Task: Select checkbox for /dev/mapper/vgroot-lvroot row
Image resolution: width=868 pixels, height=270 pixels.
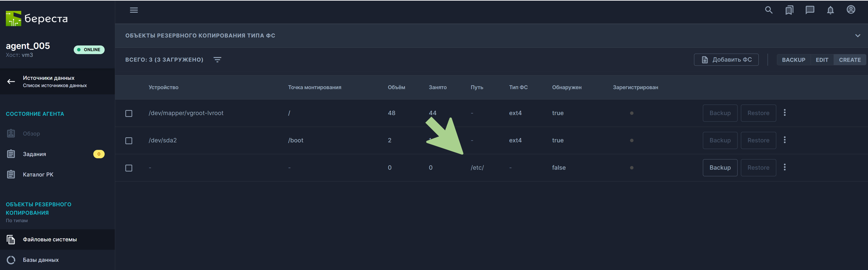Action: pos(129,113)
